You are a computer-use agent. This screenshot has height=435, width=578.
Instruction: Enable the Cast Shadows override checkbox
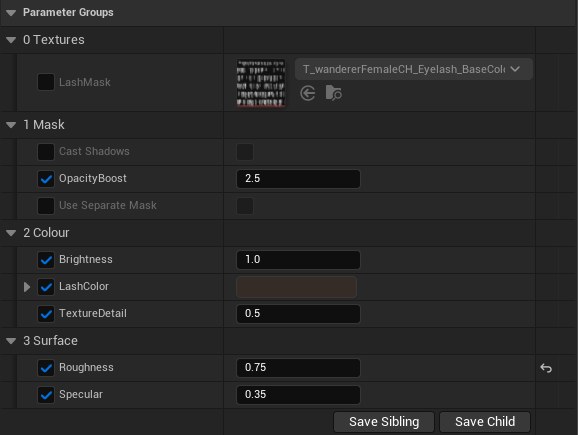coord(46,152)
